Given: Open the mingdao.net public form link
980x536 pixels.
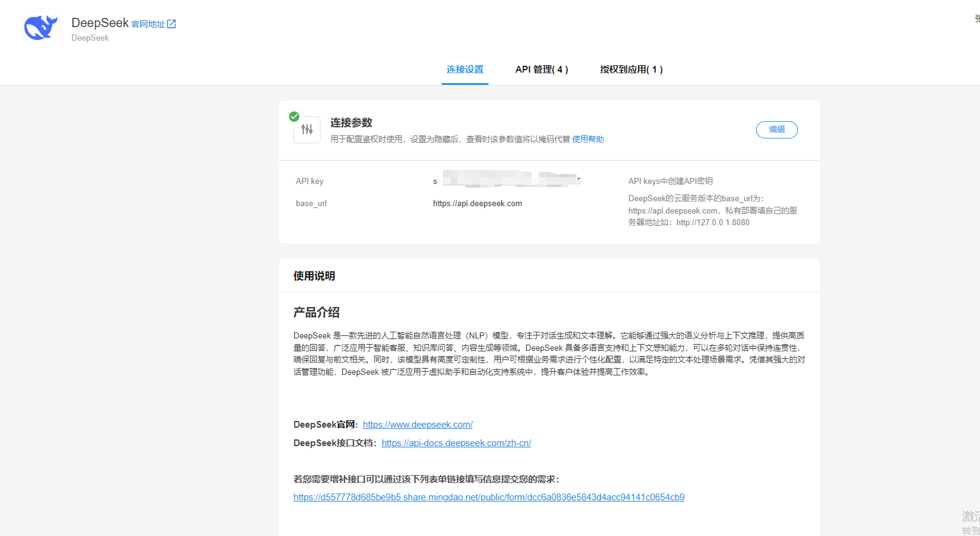Looking at the screenshot, I should click(488, 497).
